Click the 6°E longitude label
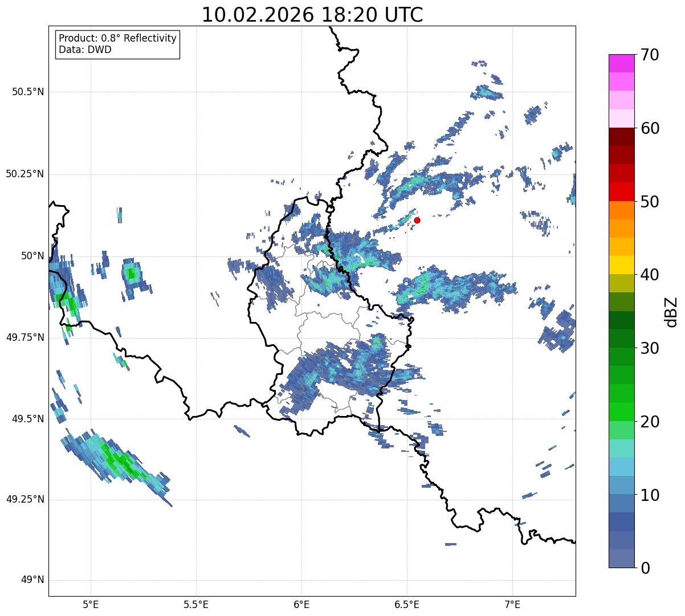The image size is (685, 616). coord(301,604)
